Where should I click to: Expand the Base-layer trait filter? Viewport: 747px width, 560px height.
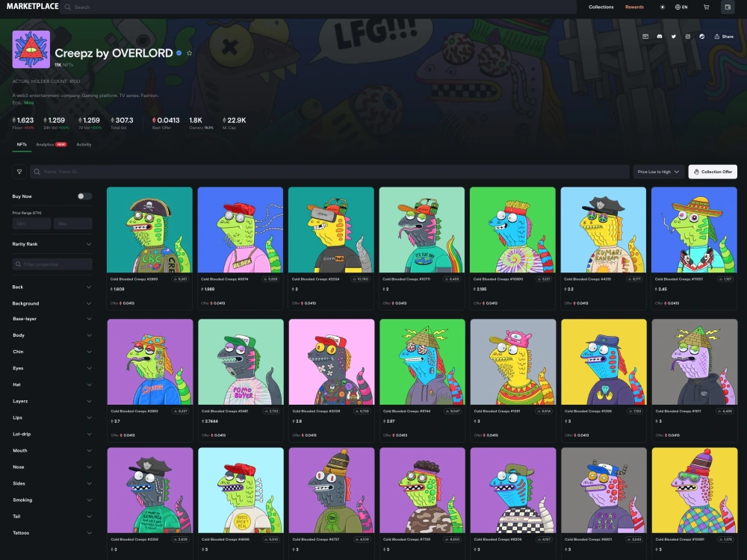pos(52,319)
